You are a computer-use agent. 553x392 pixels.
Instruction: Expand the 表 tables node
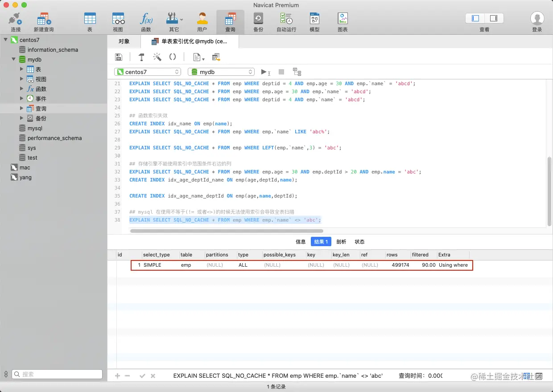(x=21, y=69)
